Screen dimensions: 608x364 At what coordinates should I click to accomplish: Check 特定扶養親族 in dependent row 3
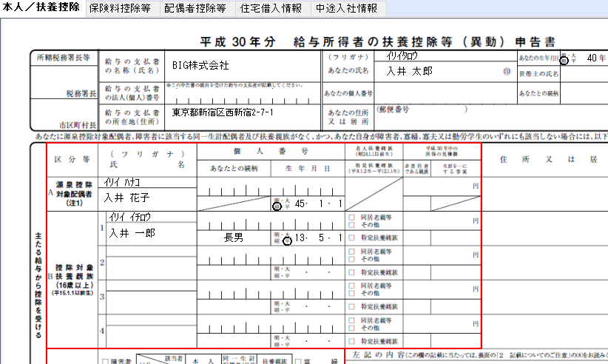351,306
